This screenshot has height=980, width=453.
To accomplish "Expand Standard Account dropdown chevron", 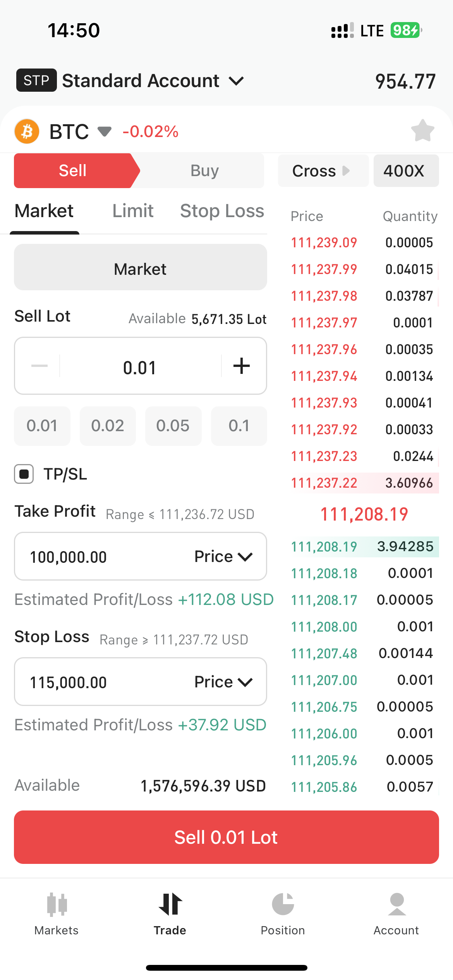I will [x=236, y=81].
